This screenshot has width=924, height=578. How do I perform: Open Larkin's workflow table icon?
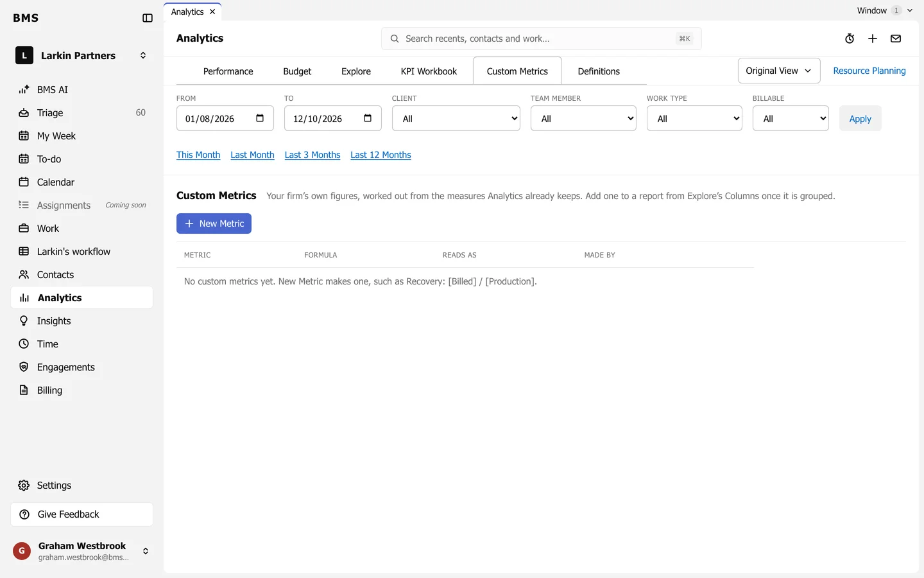24,252
